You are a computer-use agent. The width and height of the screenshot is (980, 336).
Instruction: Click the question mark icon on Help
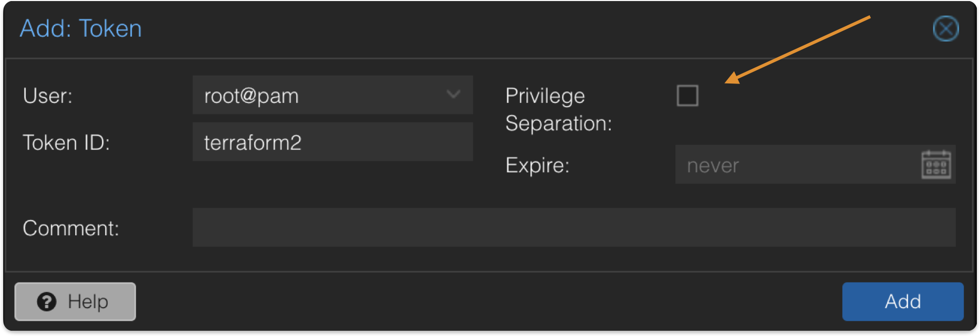coord(47,302)
